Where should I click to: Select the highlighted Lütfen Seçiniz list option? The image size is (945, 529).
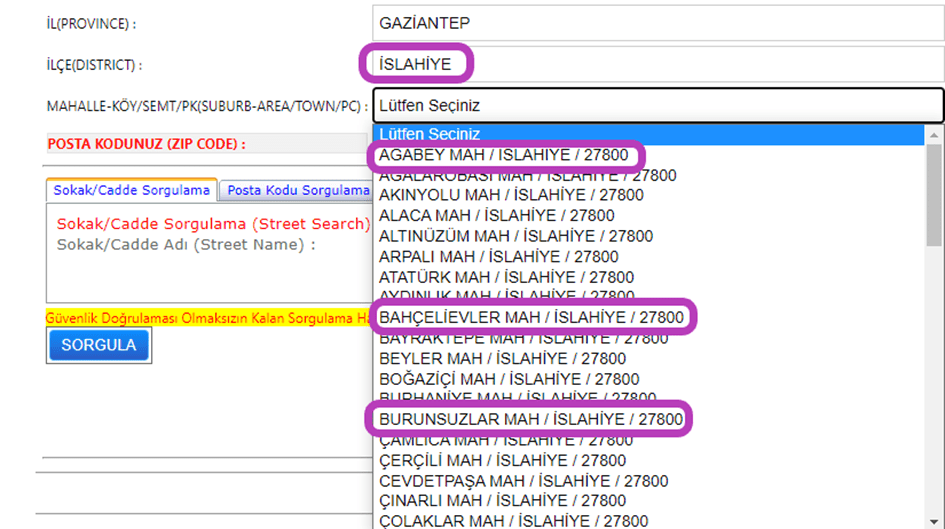(647, 134)
